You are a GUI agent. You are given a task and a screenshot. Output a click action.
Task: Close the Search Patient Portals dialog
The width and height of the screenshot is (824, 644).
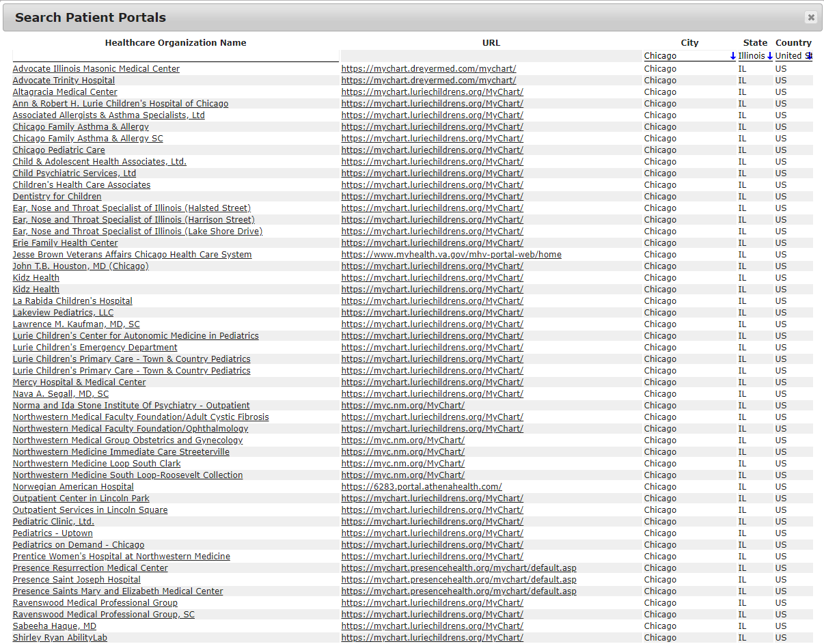tap(811, 17)
